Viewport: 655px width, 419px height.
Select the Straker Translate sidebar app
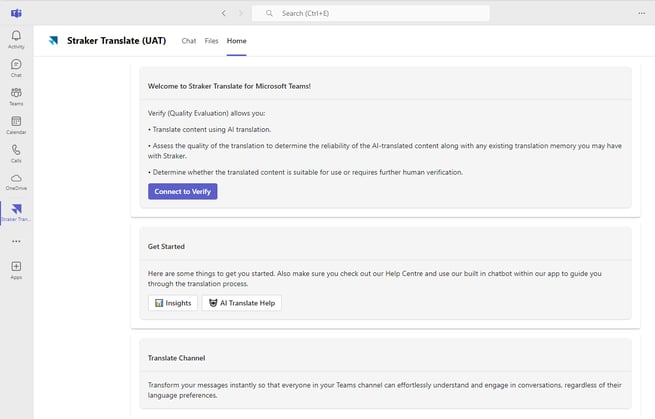pyautogui.click(x=16, y=212)
